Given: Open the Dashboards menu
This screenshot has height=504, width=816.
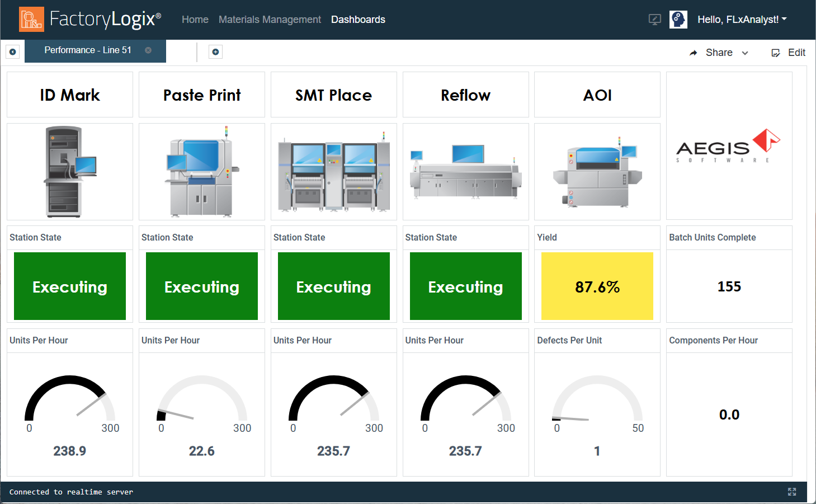Looking at the screenshot, I should 358,19.
